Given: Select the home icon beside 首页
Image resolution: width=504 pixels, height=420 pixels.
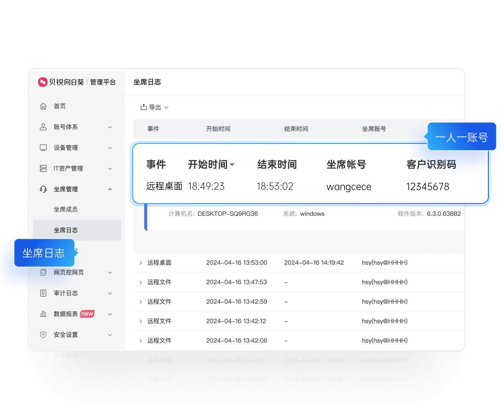Looking at the screenshot, I should point(43,106).
